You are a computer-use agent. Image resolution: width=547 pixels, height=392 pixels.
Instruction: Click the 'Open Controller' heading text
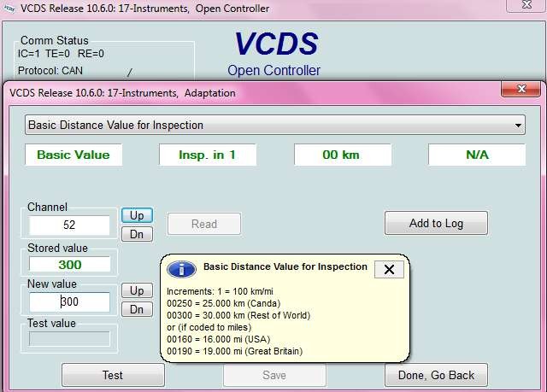click(x=273, y=70)
